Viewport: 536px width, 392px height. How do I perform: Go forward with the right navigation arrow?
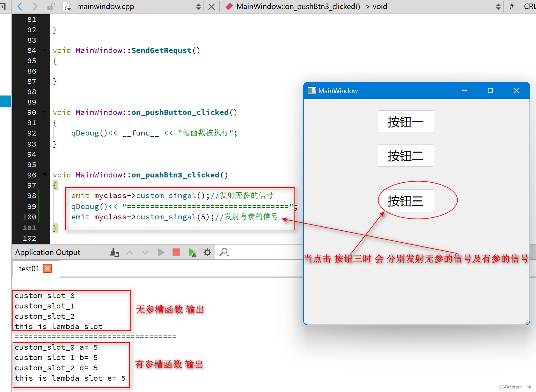pos(35,6)
